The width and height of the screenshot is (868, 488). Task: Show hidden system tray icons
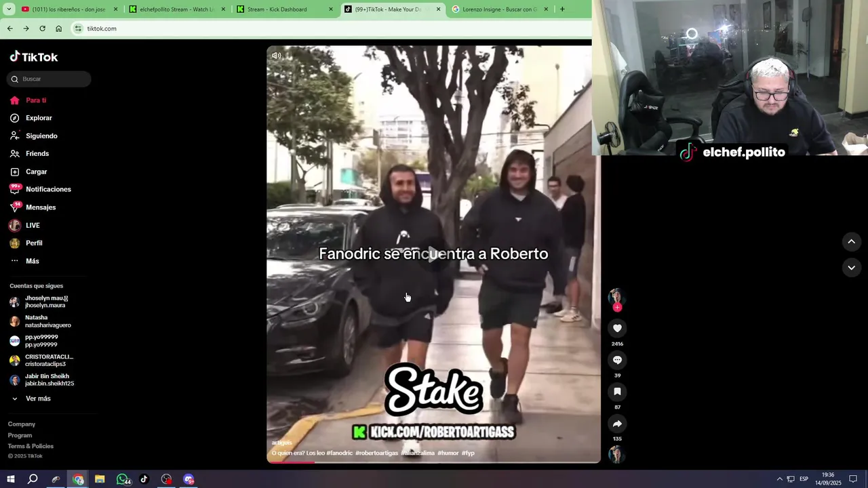coord(779,479)
